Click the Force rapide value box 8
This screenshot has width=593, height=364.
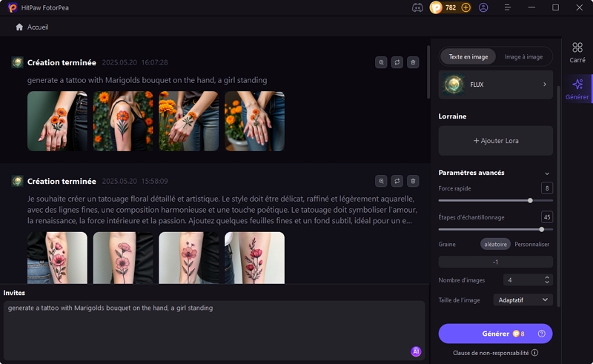point(547,188)
